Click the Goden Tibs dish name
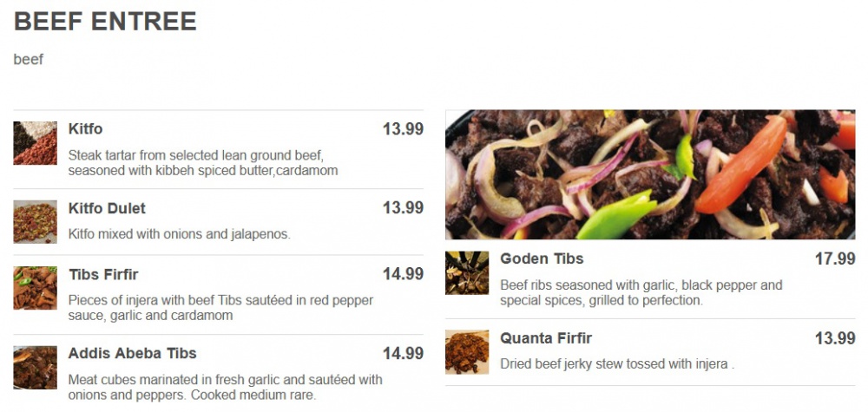The height and width of the screenshot is (412, 868). 542,258
